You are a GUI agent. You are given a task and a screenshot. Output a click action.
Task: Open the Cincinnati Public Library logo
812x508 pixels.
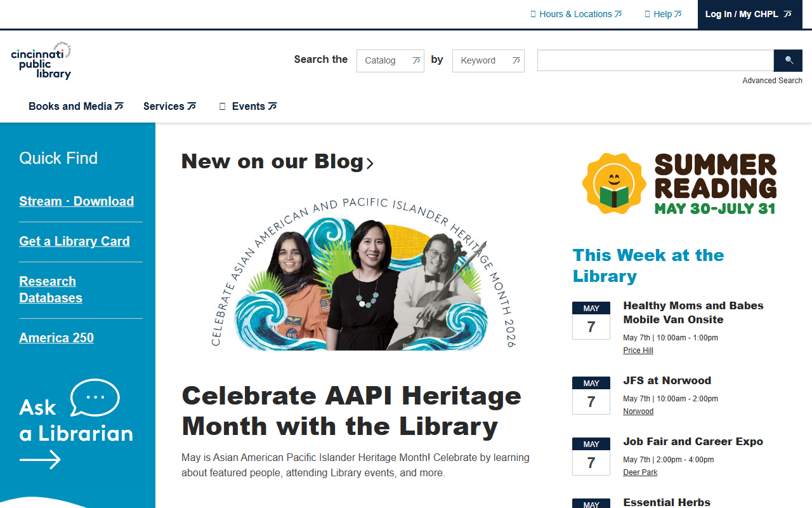click(x=41, y=61)
